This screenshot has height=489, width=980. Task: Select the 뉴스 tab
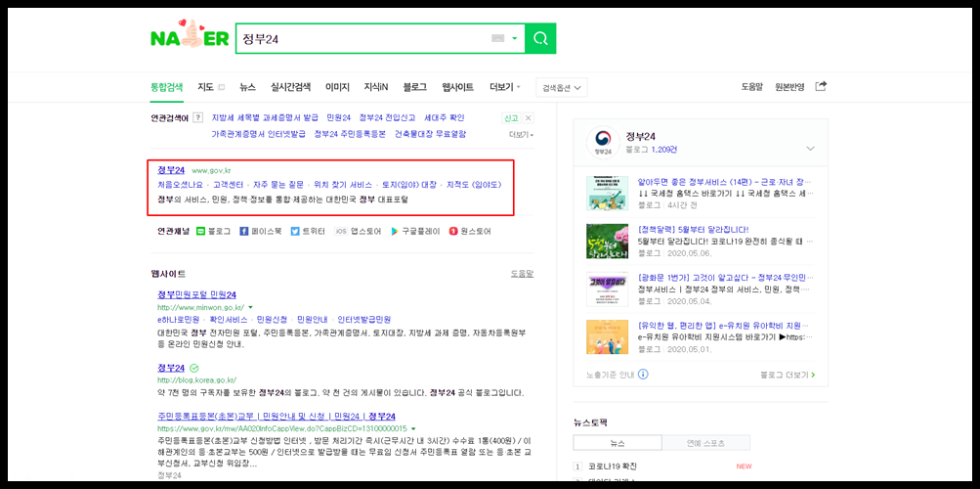tap(247, 87)
